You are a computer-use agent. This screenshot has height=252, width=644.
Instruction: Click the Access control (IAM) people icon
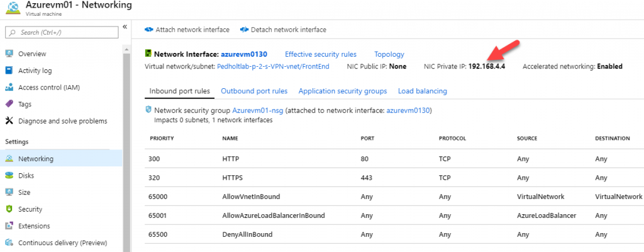[x=9, y=88]
